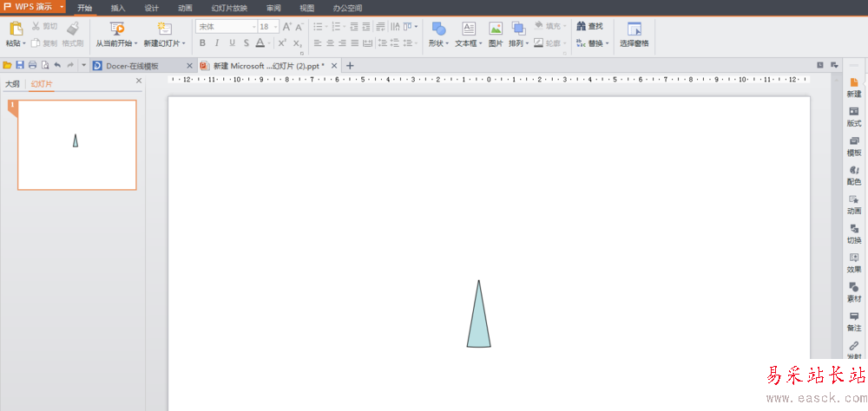Select slide 1 thumbnail
This screenshot has height=411, width=868.
[77, 145]
